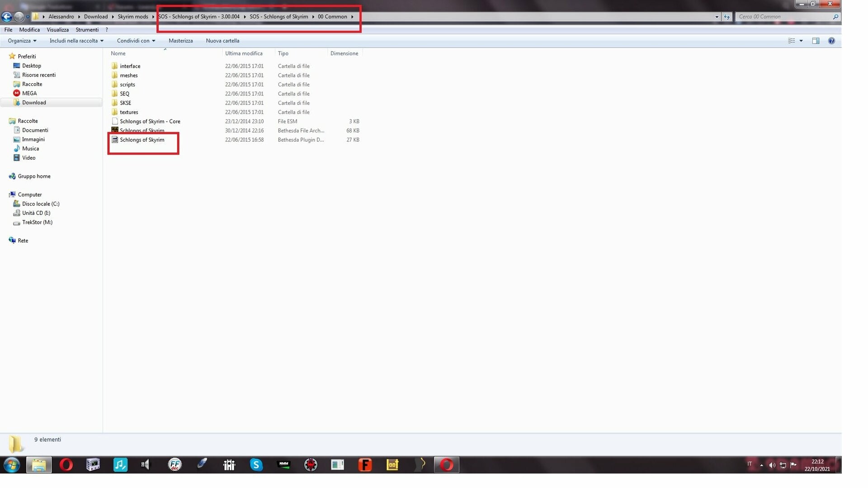Select the meshes folder
This screenshot has width=868, height=488.
coord(128,76)
